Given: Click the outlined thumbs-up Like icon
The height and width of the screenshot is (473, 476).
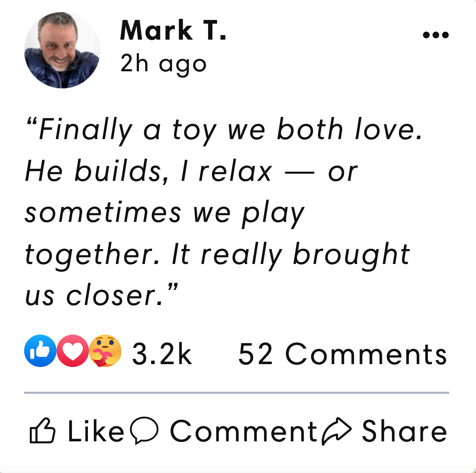Looking at the screenshot, I should click(42, 431).
